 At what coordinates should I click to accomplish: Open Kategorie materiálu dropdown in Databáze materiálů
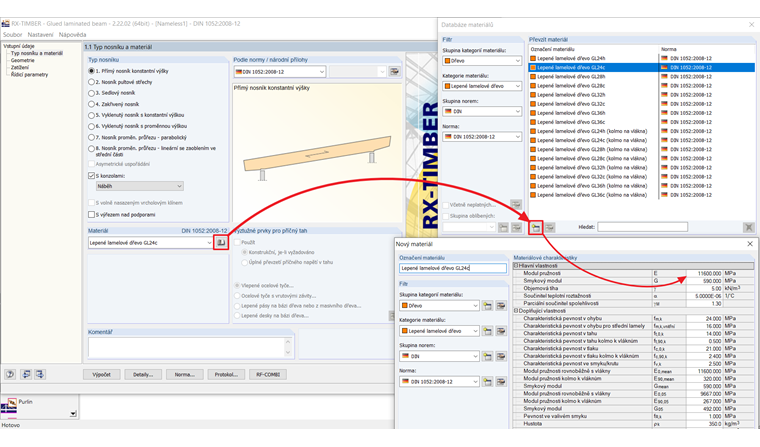point(482,86)
